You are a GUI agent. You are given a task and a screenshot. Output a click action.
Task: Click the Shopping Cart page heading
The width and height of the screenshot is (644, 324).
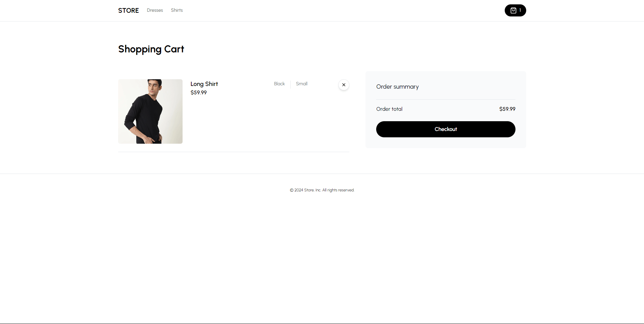pos(151,49)
